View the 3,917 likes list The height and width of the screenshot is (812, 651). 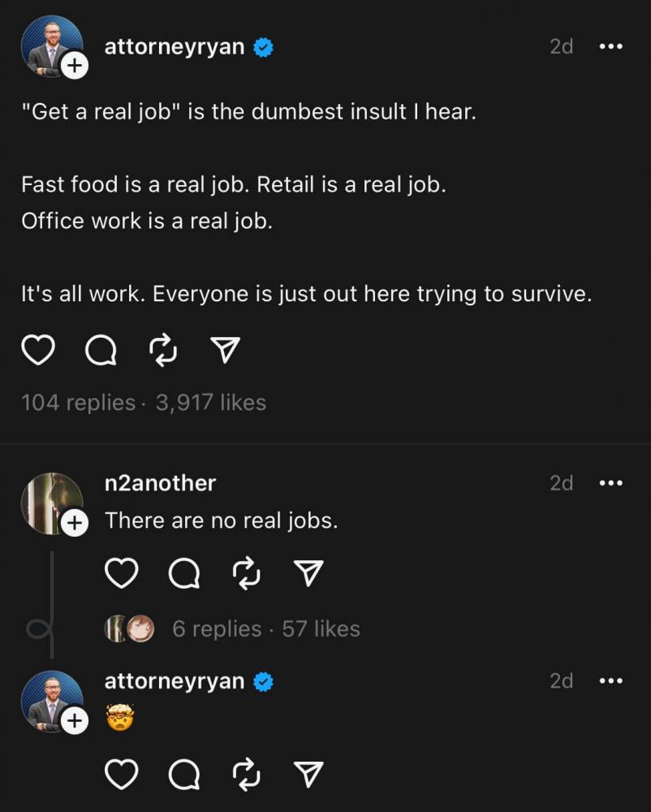[211, 403]
